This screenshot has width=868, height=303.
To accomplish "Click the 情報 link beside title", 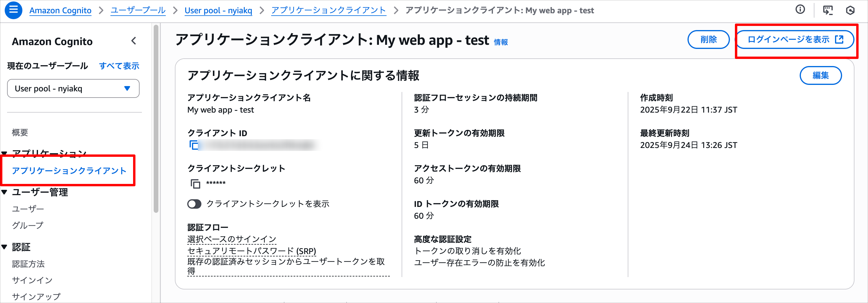I will pos(501,42).
